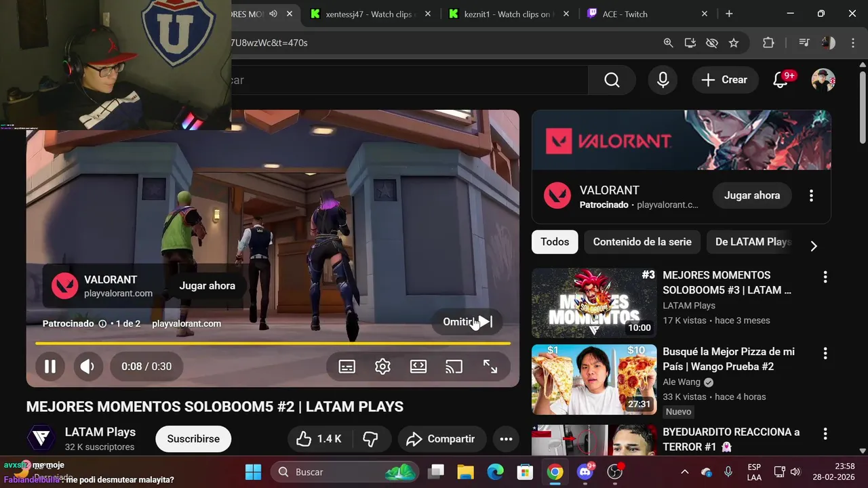Open options for Mejor Pizza video
The width and height of the screenshot is (868, 488).
click(x=825, y=353)
